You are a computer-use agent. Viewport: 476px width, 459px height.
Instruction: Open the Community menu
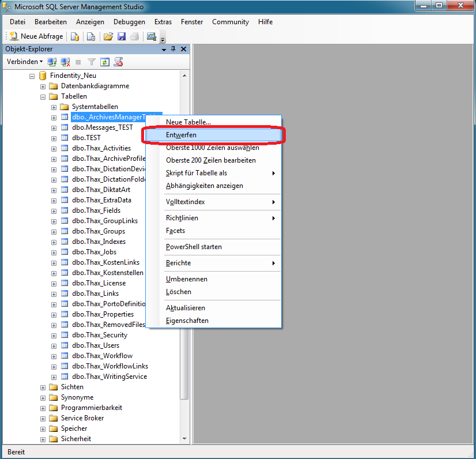pyautogui.click(x=231, y=22)
